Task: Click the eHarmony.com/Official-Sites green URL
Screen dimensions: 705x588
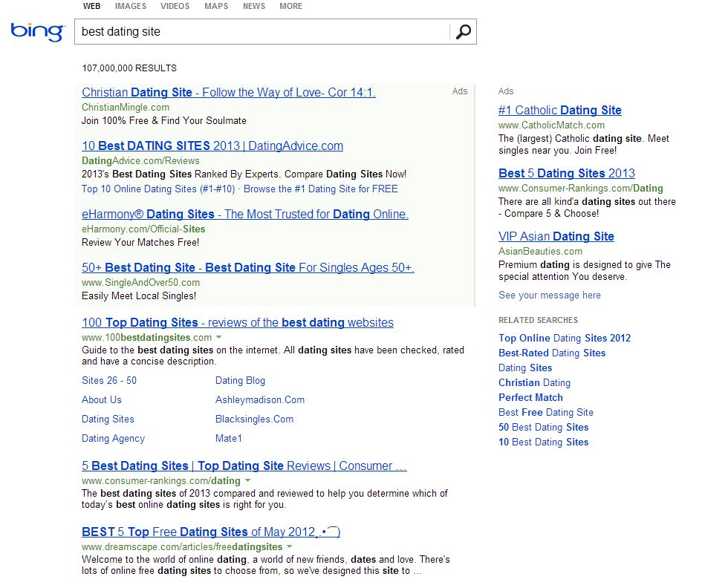Action: [x=143, y=229]
